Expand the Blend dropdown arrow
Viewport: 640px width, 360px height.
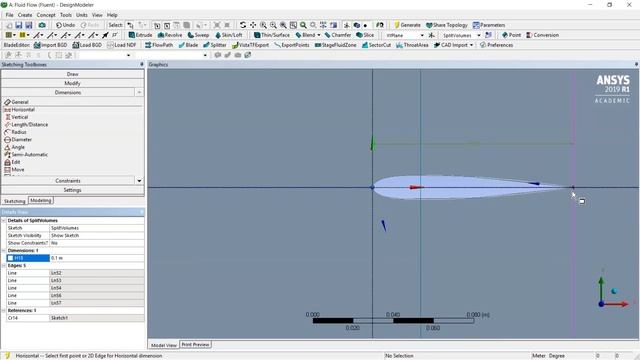pyautogui.click(x=318, y=35)
